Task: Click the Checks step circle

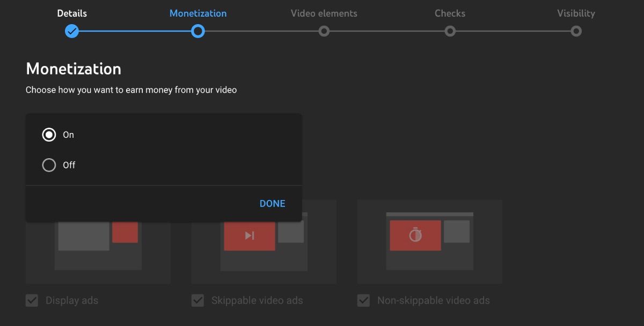Action: (x=450, y=31)
